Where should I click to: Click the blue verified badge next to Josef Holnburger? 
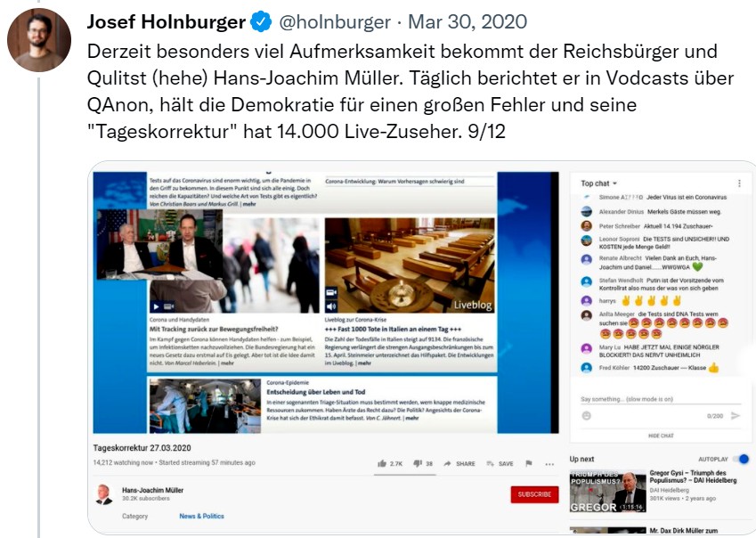tap(261, 22)
